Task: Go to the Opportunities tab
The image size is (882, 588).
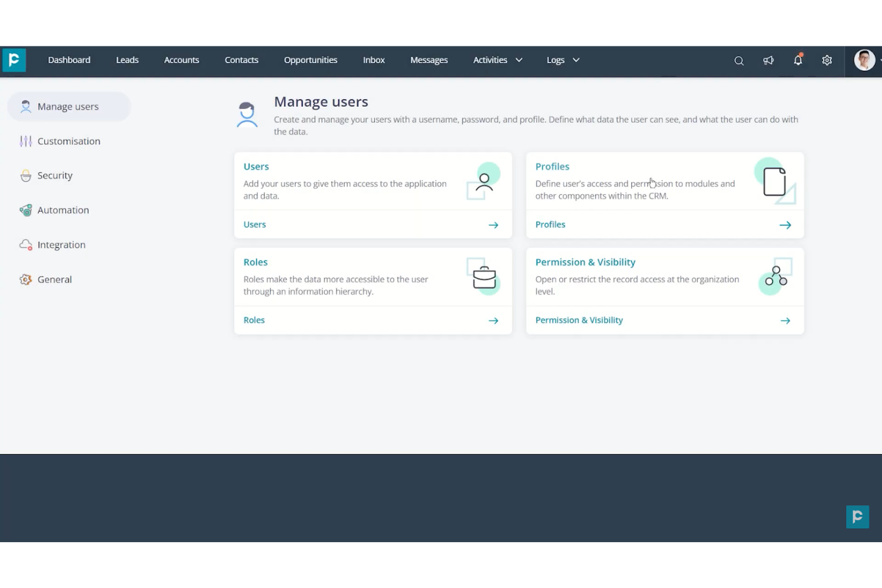Action: [x=310, y=60]
